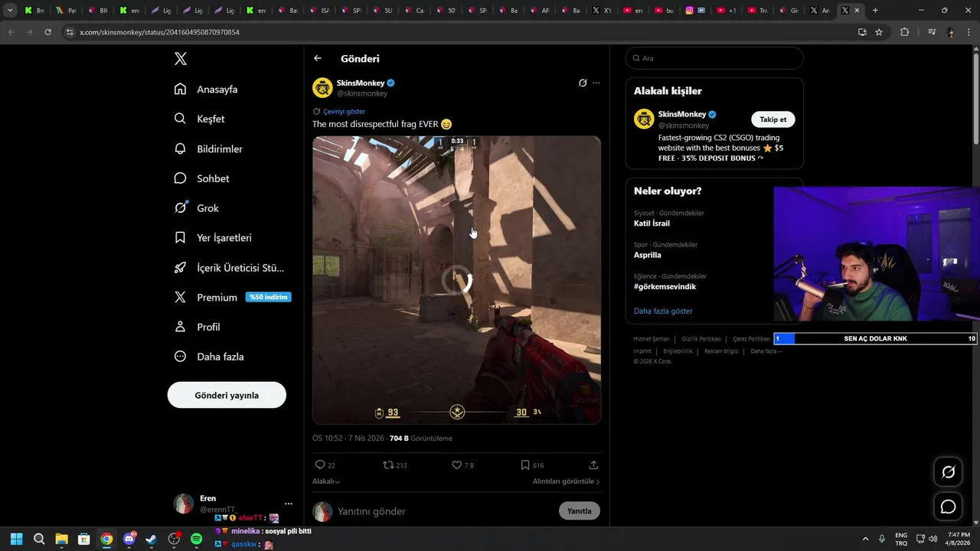Viewport: 980px width, 551px height.
Task: Click browser back arrow
Action: point(11,32)
